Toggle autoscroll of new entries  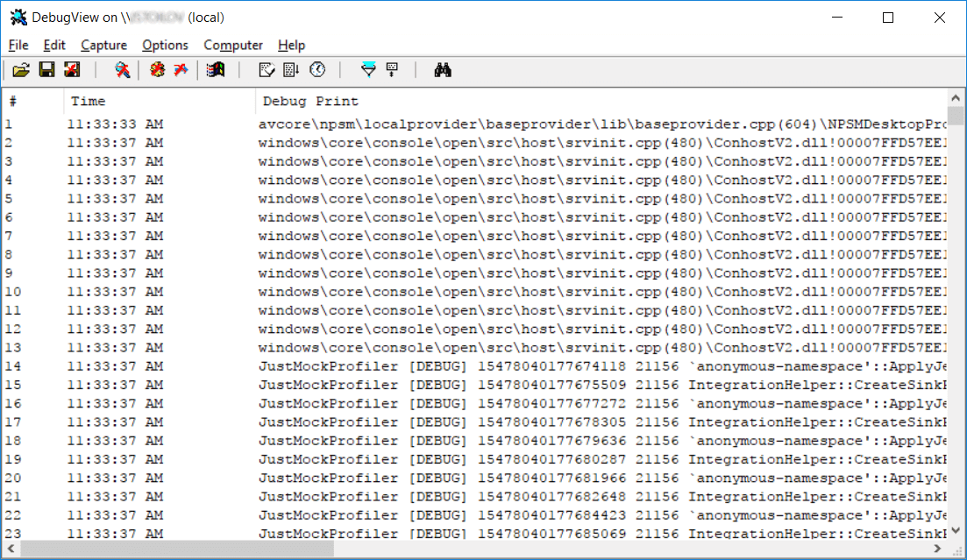click(292, 70)
